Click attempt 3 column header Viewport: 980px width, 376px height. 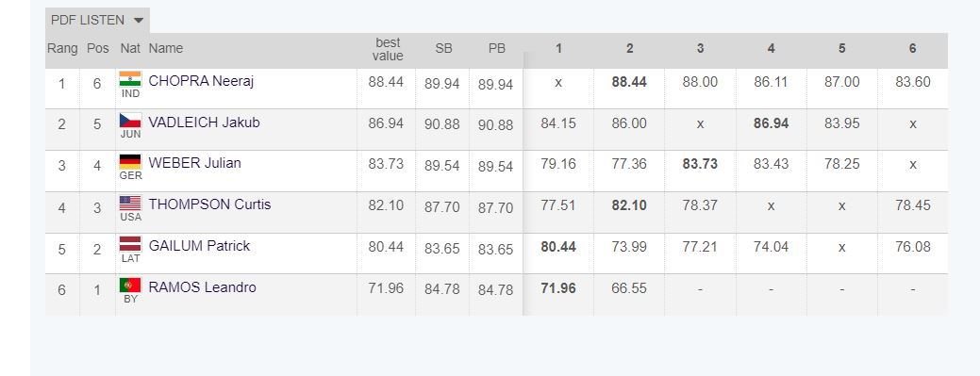tap(700, 49)
